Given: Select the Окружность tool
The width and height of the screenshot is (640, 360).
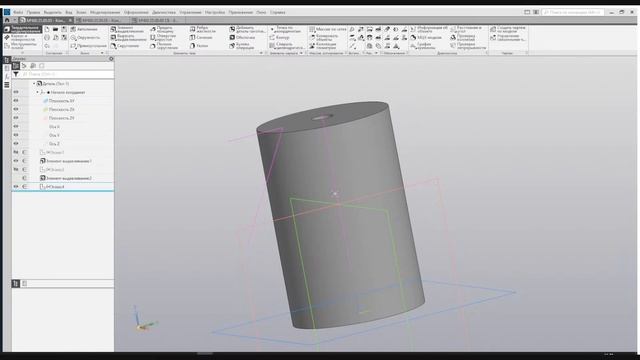Looking at the screenshot, I should point(85,38).
